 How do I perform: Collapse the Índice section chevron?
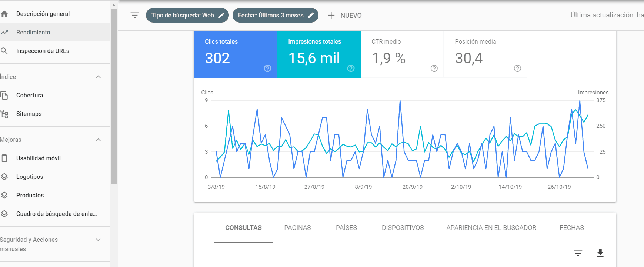pyautogui.click(x=98, y=77)
